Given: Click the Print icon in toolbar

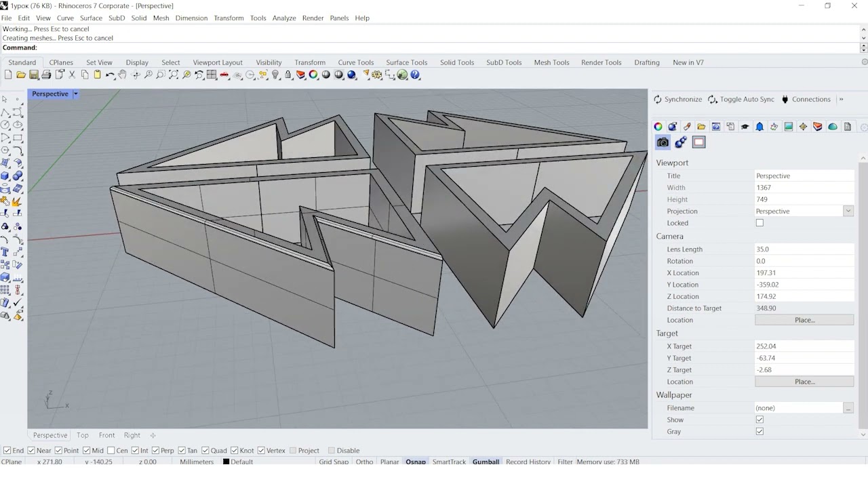Looking at the screenshot, I should pyautogui.click(x=46, y=75).
